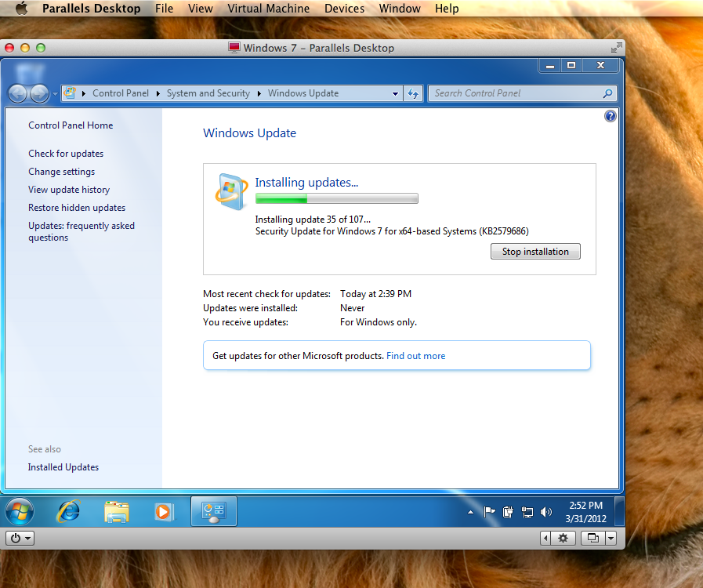
Task: Collapse the Parallels status bar arrow
Action: coord(545,538)
